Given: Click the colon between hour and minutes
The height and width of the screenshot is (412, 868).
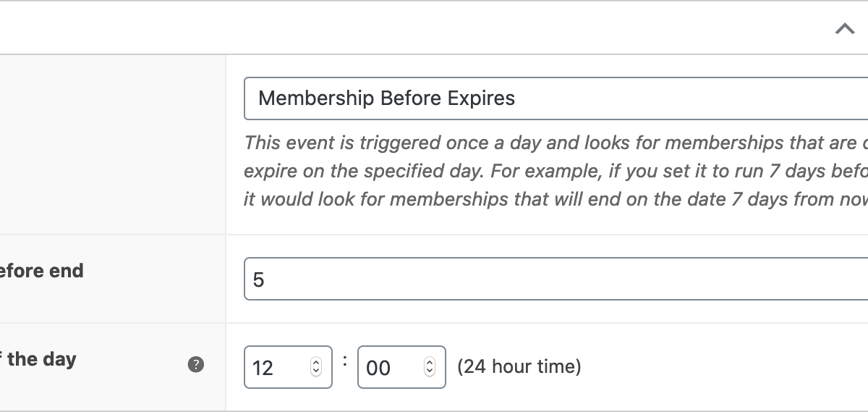Looking at the screenshot, I should pyautogui.click(x=345, y=361).
